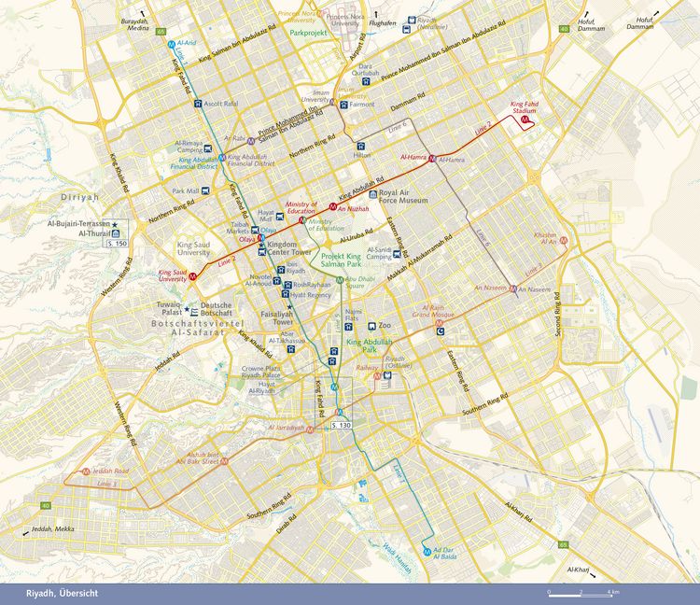Click the Railway metro station marker

click(377, 376)
